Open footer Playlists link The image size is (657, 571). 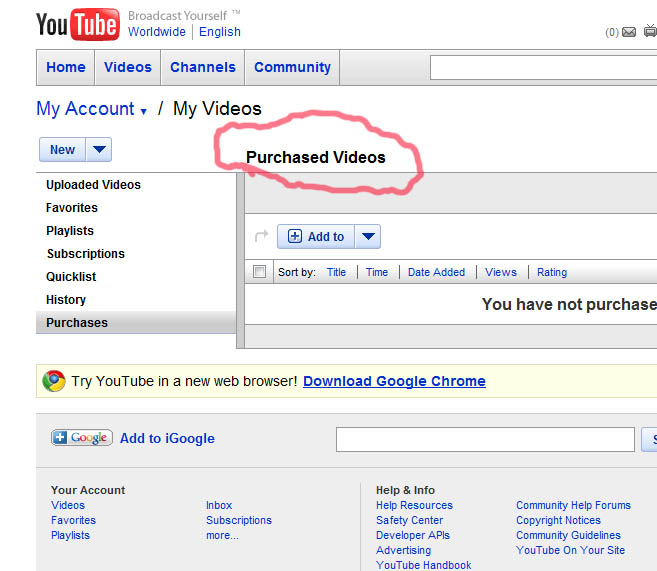(x=70, y=535)
